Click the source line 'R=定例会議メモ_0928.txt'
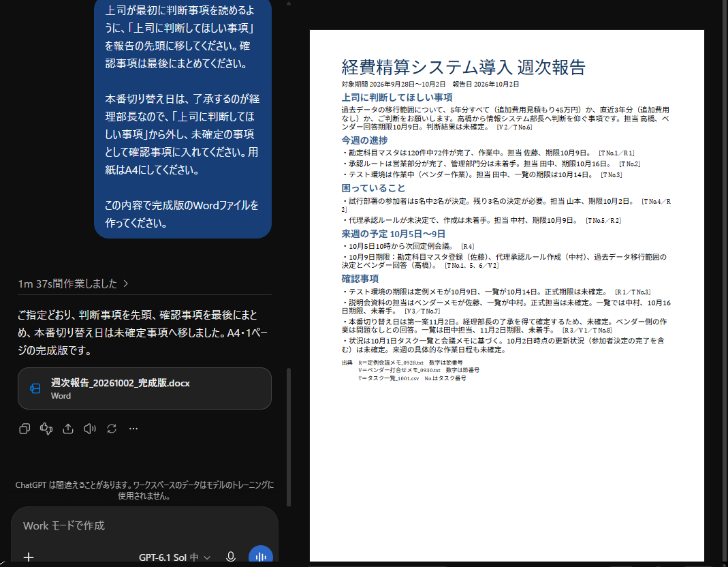 coord(411,363)
